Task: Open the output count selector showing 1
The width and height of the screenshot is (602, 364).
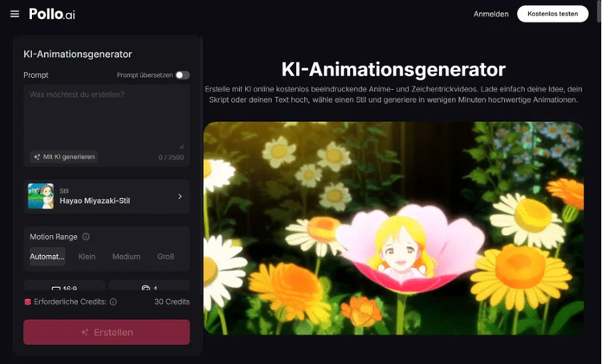Action: click(x=149, y=285)
